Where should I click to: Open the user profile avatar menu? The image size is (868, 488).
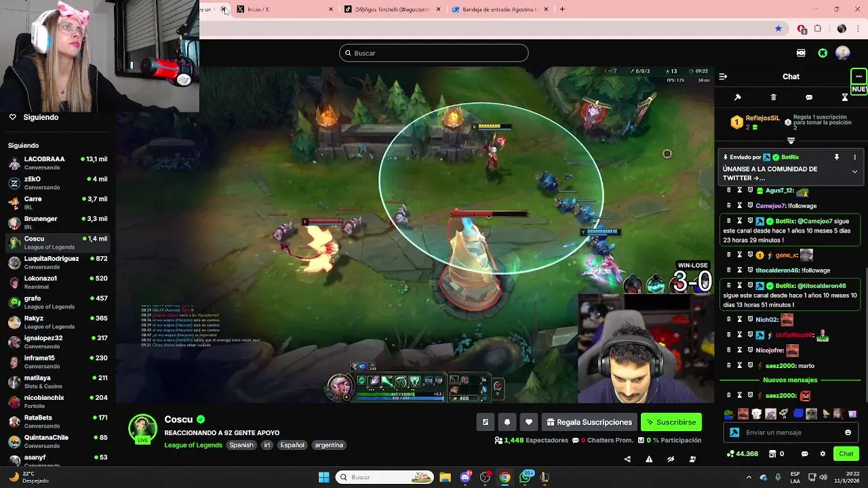[x=843, y=53]
